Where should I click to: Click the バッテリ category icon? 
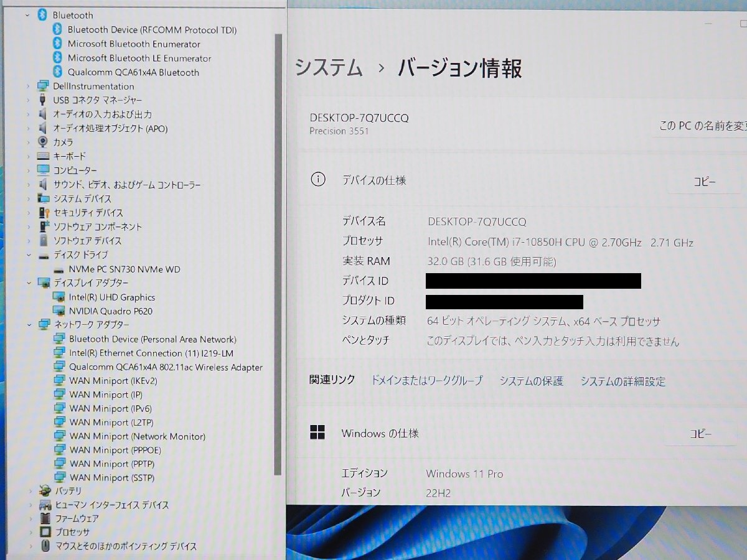44,491
